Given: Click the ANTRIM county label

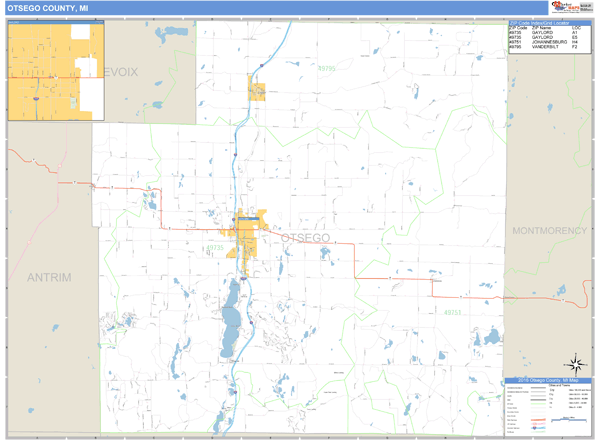Looking at the screenshot, I should 49,277.
